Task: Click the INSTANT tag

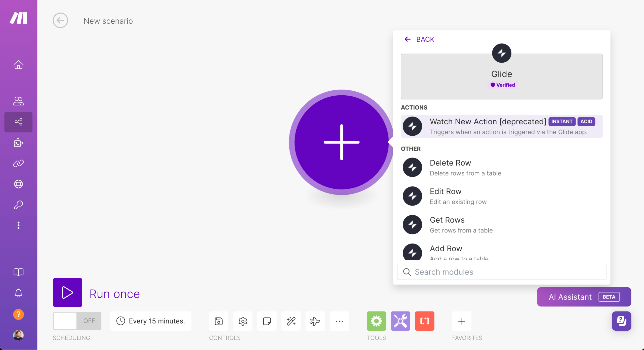Action: [562, 122]
